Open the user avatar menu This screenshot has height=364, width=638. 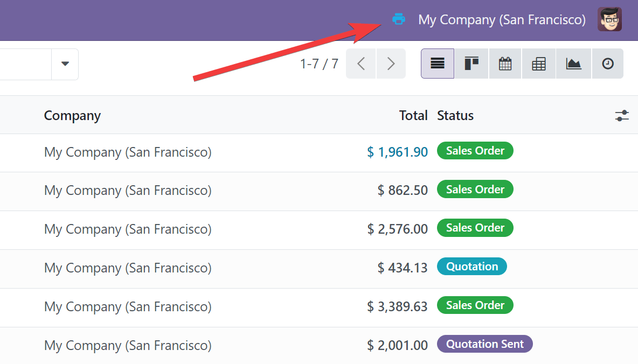[609, 19]
